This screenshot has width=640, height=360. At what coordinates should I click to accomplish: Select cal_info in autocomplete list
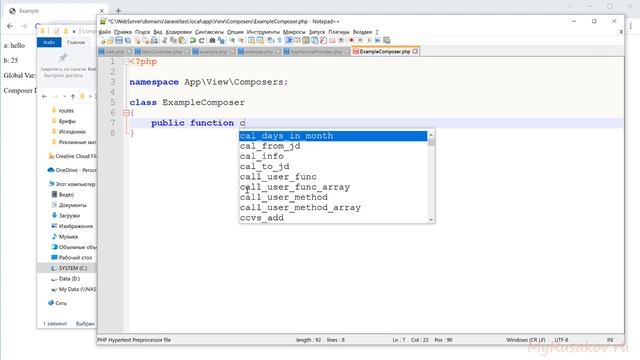pos(333,156)
